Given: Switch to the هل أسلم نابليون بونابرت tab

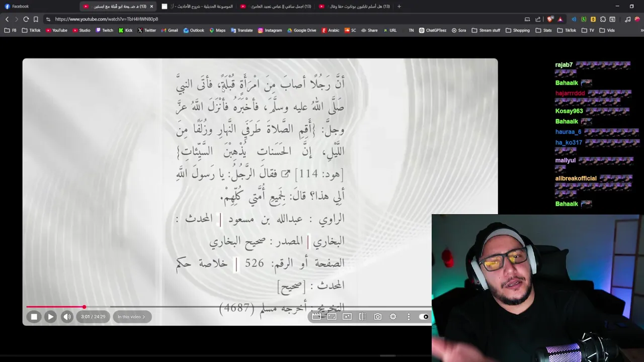Looking at the screenshot, I should [x=354, y=7].
